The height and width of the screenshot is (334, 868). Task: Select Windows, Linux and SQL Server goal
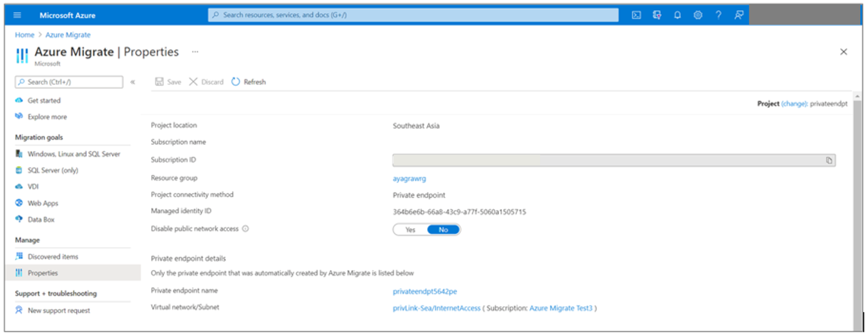click(74, 154)
